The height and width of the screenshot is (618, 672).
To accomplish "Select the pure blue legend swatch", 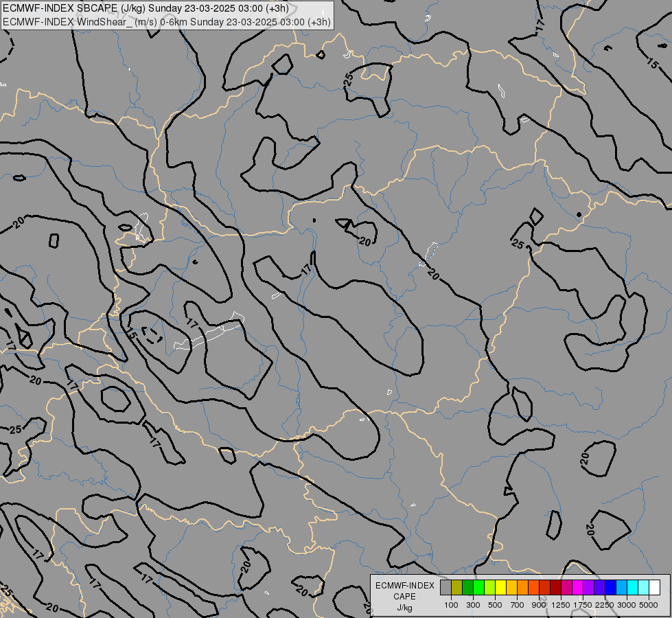I will coord(611,587).
